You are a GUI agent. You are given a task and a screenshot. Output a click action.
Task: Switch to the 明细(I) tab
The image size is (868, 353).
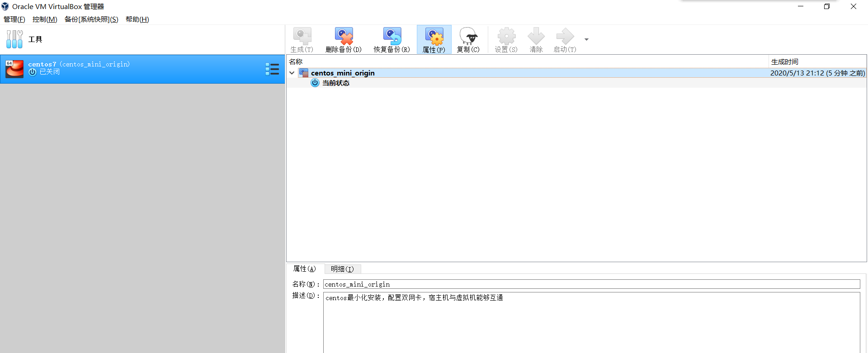tap(342, 269)
